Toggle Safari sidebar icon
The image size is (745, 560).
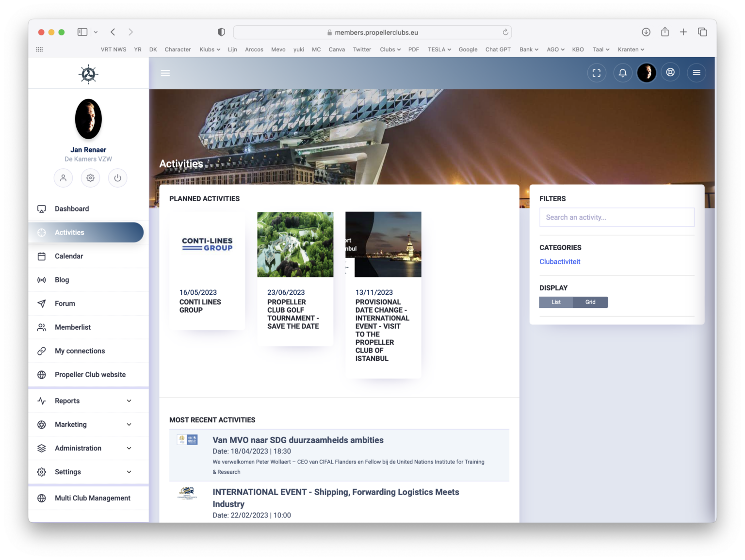pyautogui.click(x=82, y=32)
